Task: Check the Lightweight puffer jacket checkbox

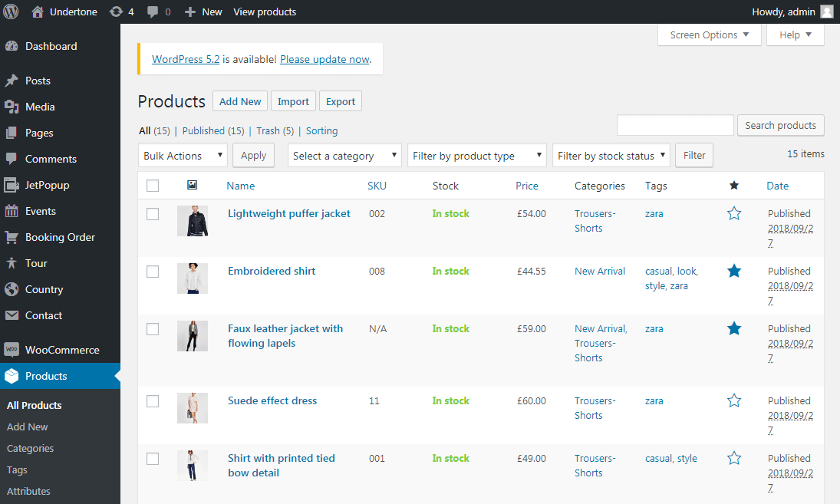Action: click(153, 214)
